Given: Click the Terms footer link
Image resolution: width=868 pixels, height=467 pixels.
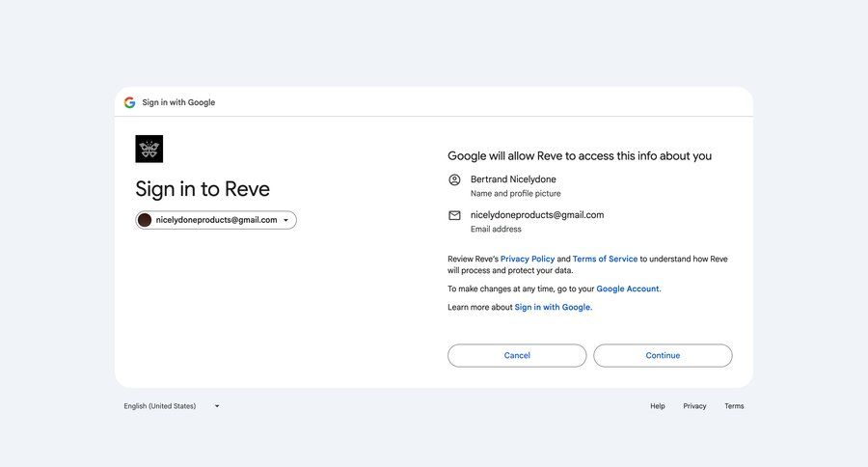Looking at the screenshot, I should (734, 406).
